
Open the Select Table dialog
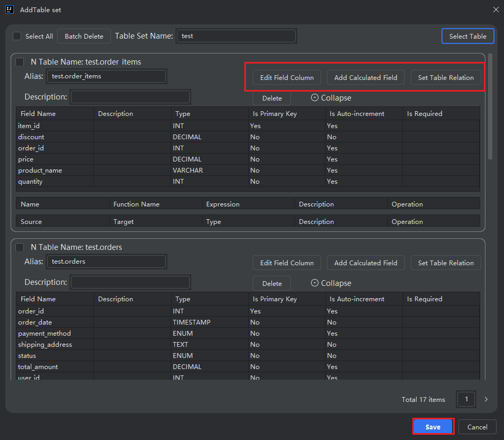467,36
